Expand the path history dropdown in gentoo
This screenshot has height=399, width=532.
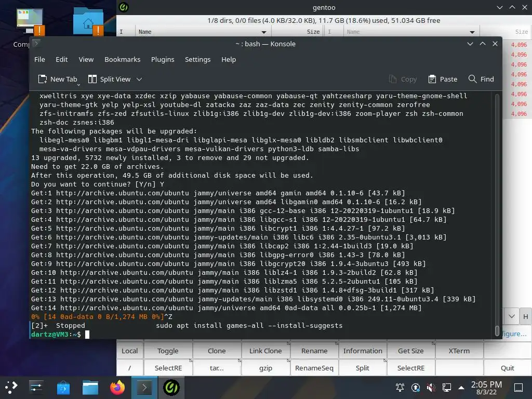pyautogui.click(x=512, y=316)
